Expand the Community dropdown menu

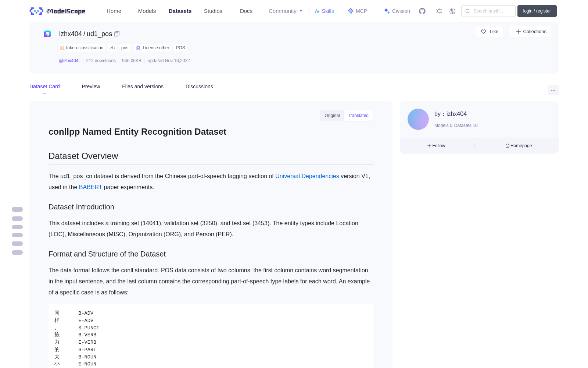pos(286,11)
